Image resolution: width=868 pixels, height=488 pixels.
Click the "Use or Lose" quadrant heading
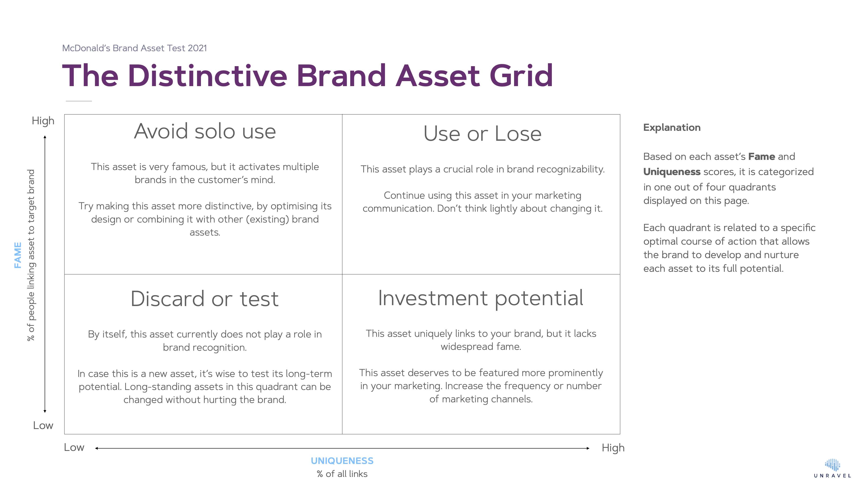tap(482, 133)
